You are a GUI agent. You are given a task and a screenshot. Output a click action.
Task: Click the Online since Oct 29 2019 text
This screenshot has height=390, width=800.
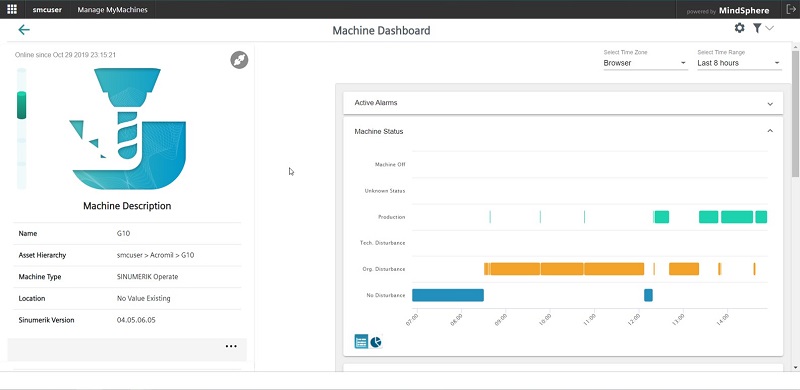tap(65, 55)
